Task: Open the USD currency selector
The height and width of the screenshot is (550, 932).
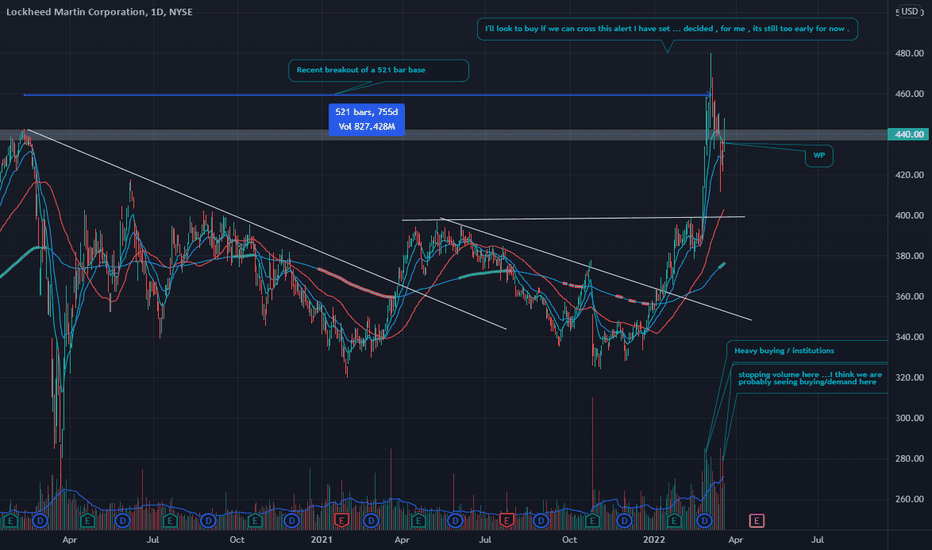Action: (909, 11)
